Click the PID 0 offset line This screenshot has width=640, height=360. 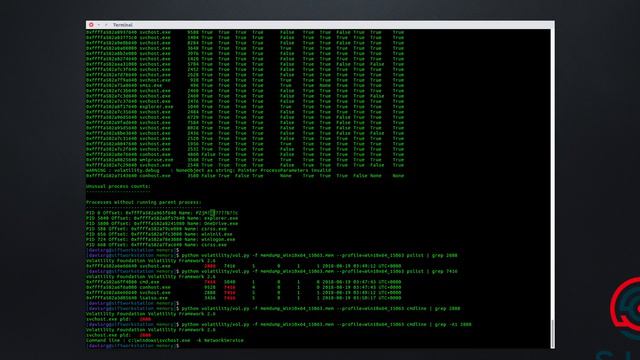click(x=162, y=213)
